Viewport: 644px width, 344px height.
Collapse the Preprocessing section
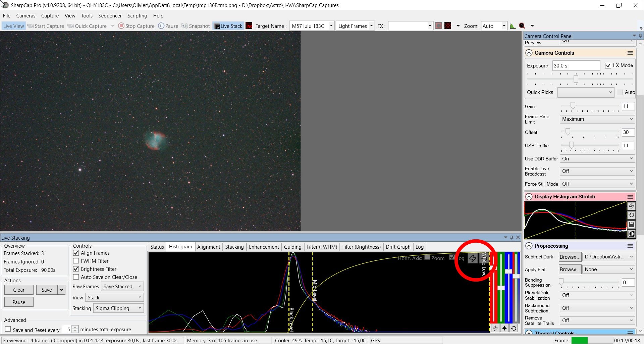(x=529, y=246)
